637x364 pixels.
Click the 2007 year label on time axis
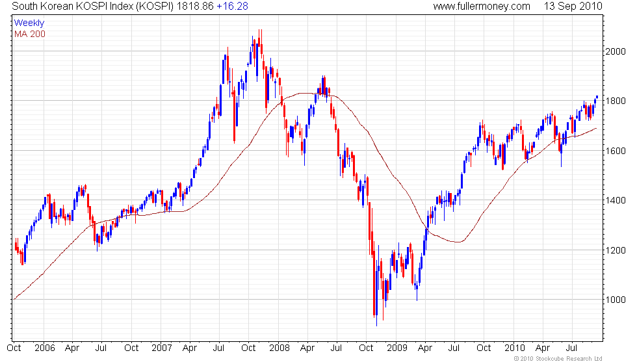pos(162,348)
